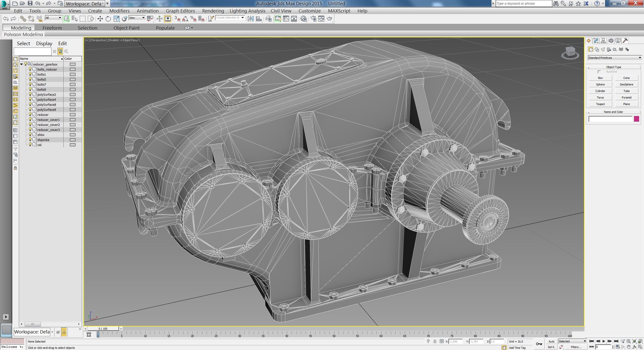Click the Render Production teapot icon
Image resolution: width=644 pixels, height=350 pixels.
coord(329,19)
